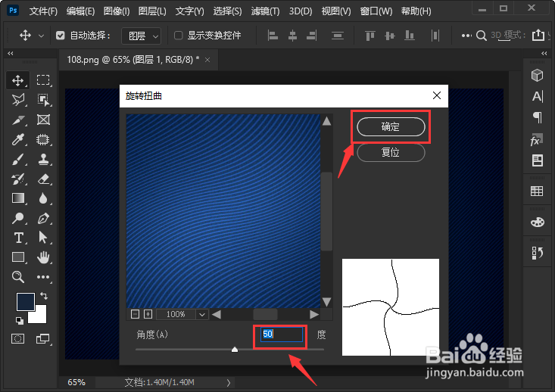This screenshot has height=392, width=555.
Task: Open the Auto-Select layer dropdown
Action: (142, 36)
